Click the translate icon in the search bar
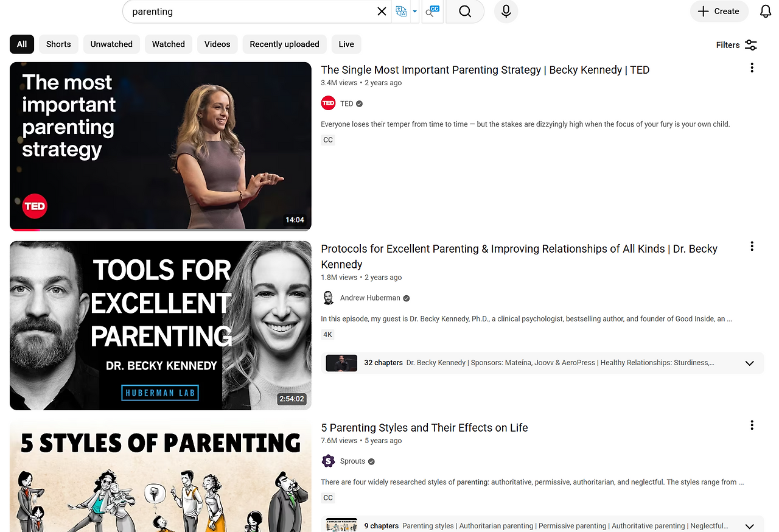The width and height of the screenshot is (779, 532). point(401,12)
